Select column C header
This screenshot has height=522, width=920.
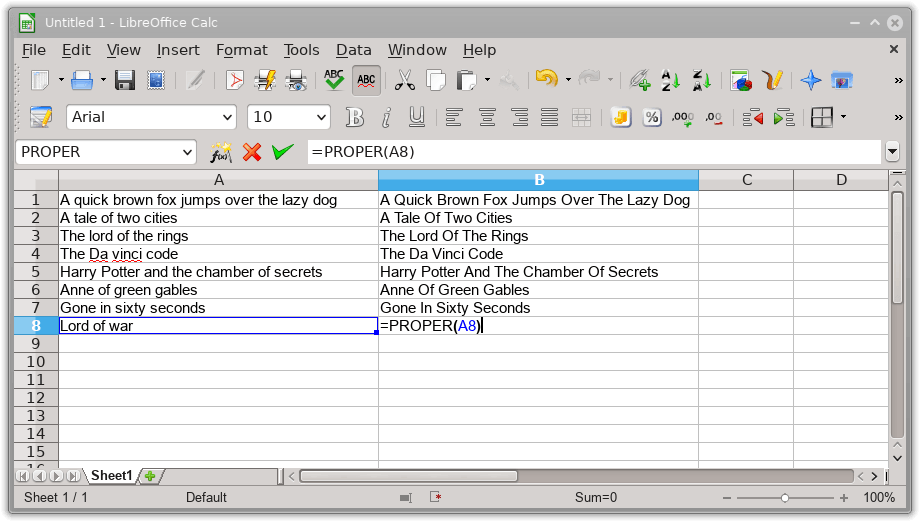coord(746,180)
